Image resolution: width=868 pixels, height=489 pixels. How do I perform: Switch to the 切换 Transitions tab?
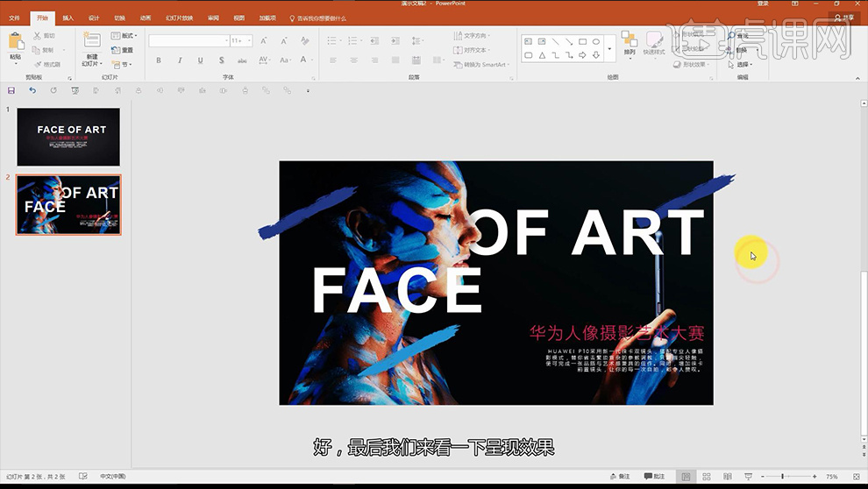pos(119,18)
